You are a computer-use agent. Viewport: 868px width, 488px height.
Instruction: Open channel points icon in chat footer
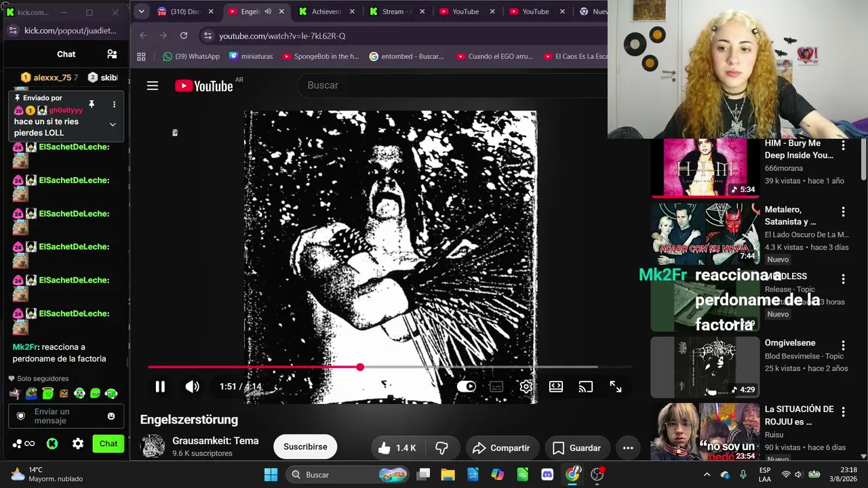tap(23, 444)
